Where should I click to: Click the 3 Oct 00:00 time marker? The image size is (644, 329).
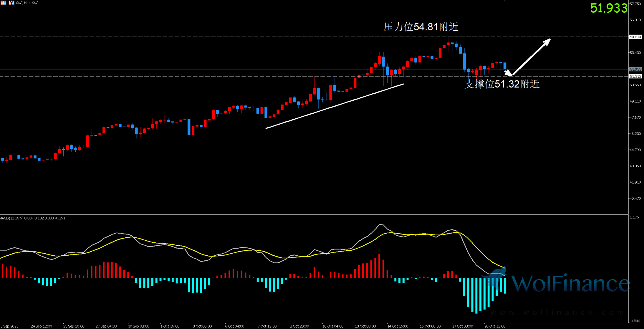click(202, 326)
